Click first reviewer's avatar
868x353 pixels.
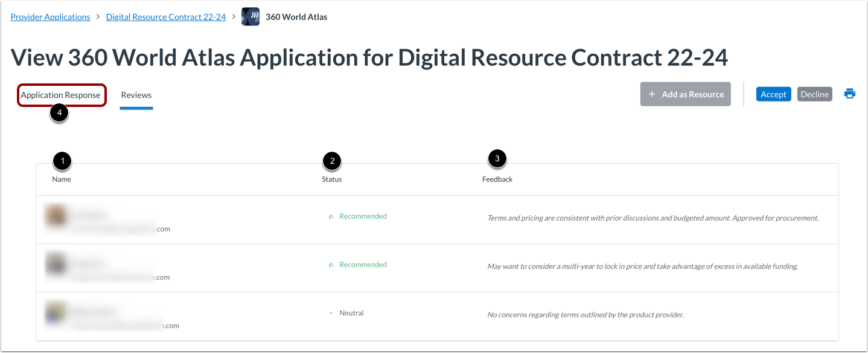(56, 216)
